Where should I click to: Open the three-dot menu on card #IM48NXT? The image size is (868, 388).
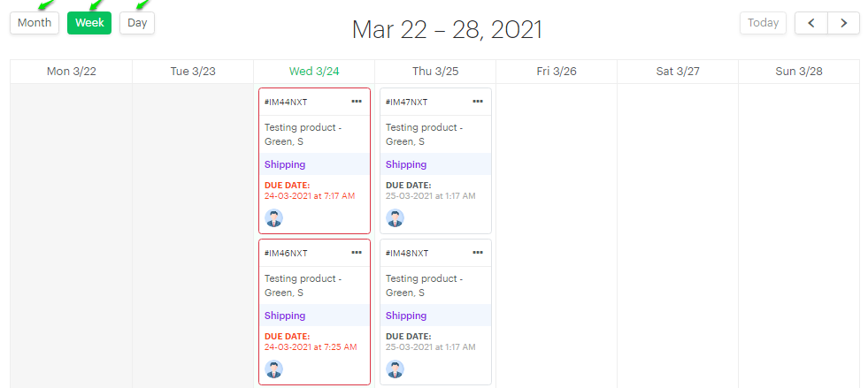(478, 253)
